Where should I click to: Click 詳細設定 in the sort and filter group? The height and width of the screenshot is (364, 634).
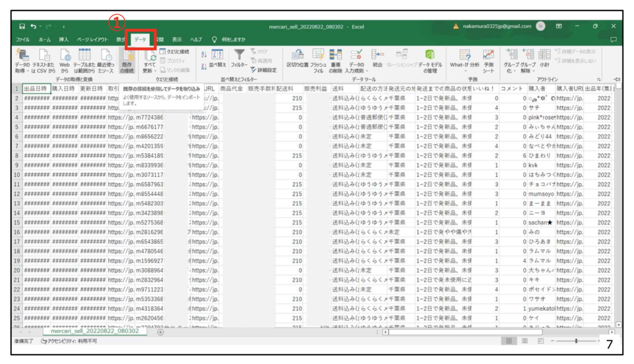263,70
